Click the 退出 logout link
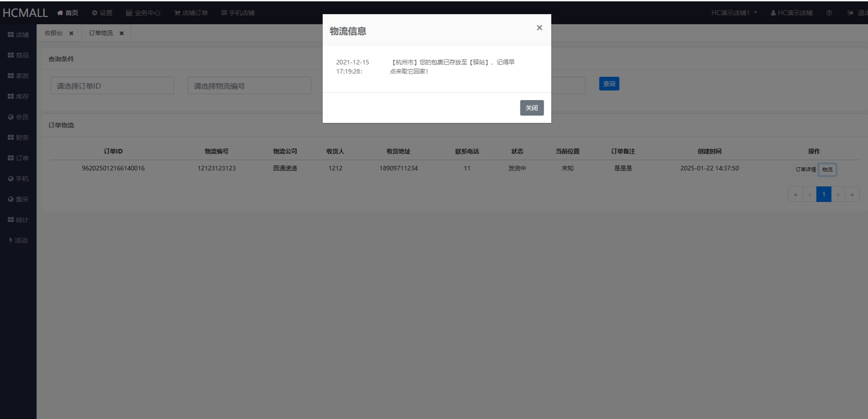The height and width of the screenshot is (419, 868). point(857,13)
